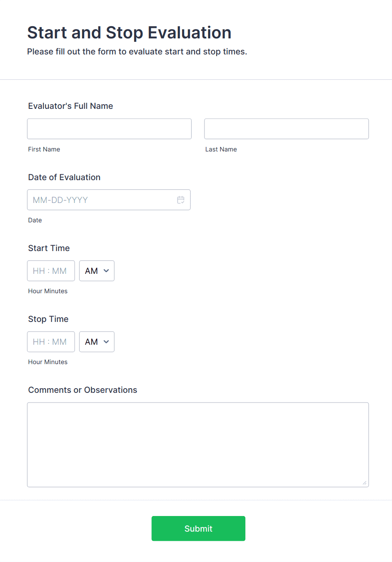Click into the MM-DD-YYYY date field
The width and height of the screenshot is (392, 562).
(x=101, y=200)
